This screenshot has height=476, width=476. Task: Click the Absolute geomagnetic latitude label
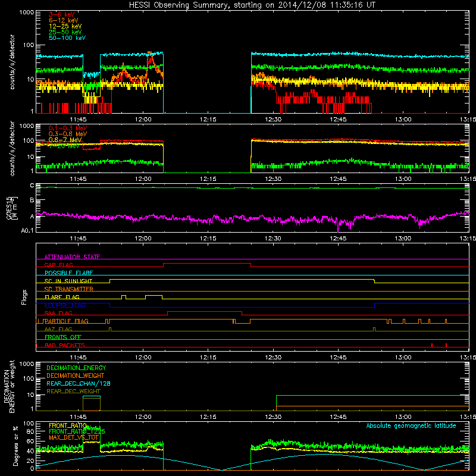(411, 425)
